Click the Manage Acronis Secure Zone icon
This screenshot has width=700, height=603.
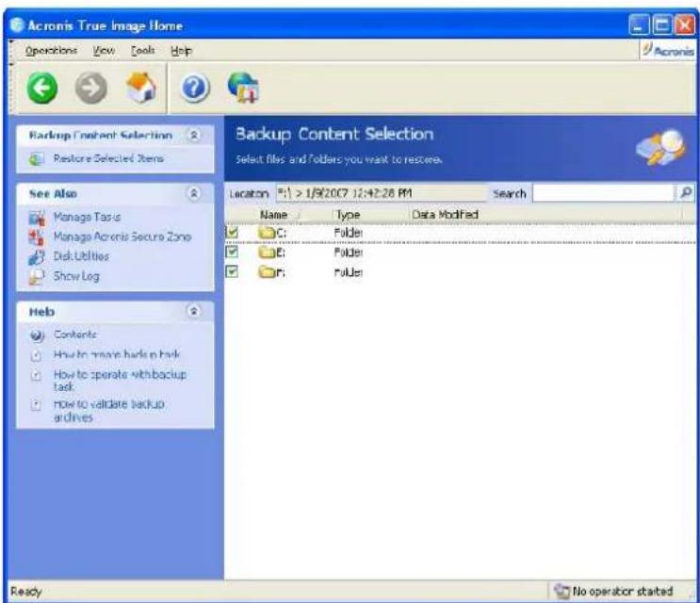click(37, 237)
